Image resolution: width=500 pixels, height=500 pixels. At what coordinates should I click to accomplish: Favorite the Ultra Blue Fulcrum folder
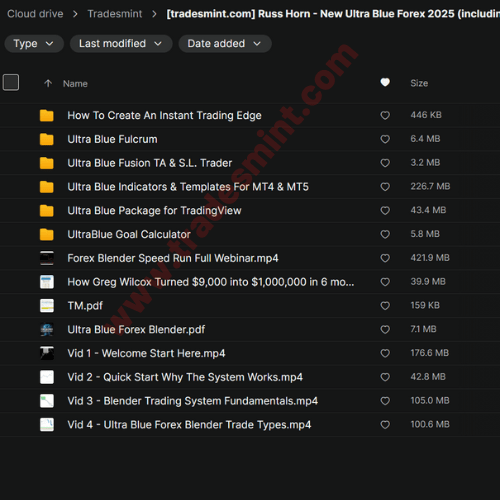(x=385, y=139)
